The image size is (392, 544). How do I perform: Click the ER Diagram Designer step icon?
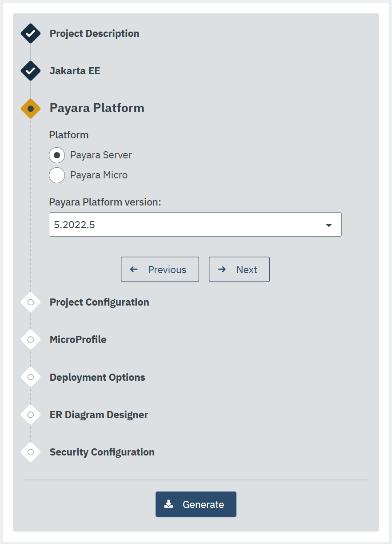click(30, 415)
